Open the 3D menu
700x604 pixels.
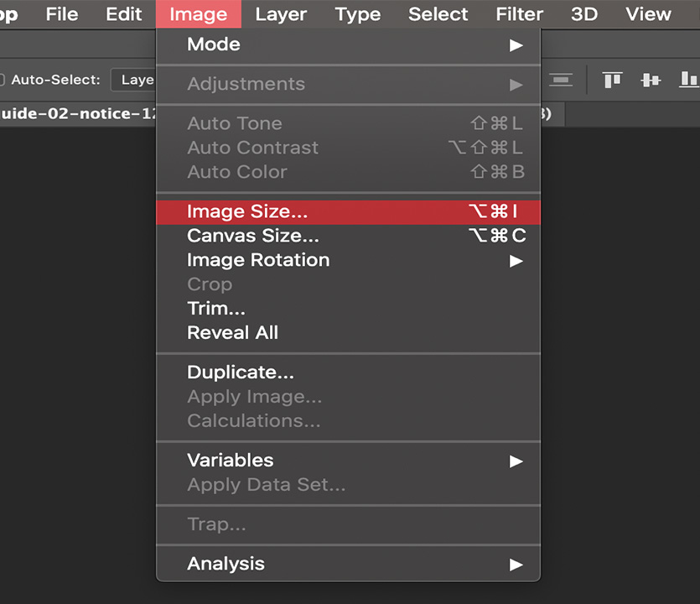(584, 14)
